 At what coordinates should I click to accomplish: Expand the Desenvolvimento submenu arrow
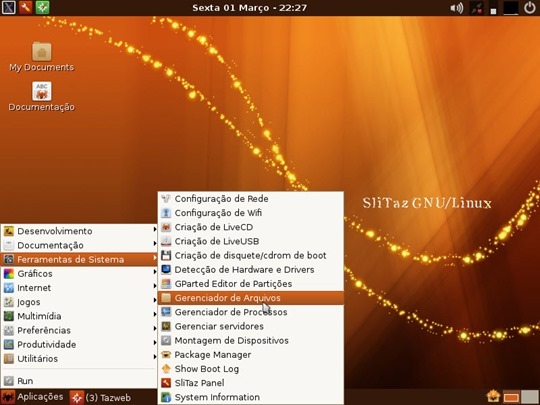tap(155, 229)
